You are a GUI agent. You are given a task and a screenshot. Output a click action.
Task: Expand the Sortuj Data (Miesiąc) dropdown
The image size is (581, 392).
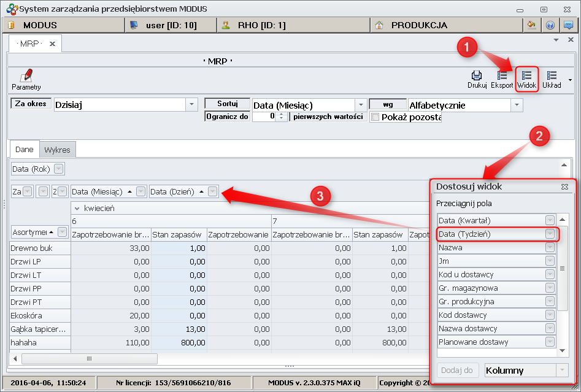click(x=361, y=105)
